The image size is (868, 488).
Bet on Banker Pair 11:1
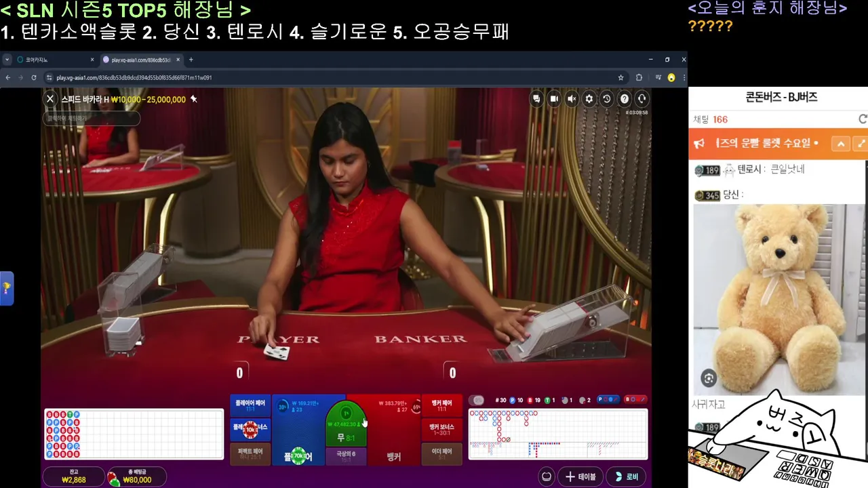[442, 405]
